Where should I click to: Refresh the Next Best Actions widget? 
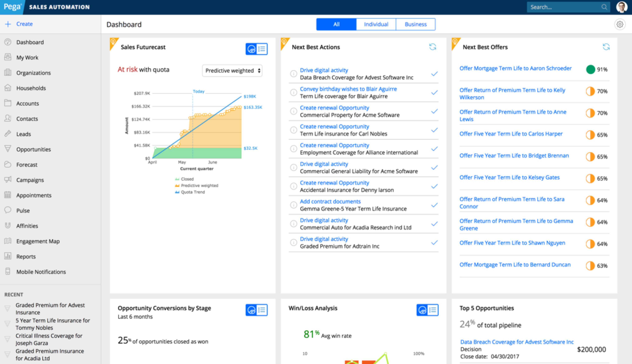432,47
